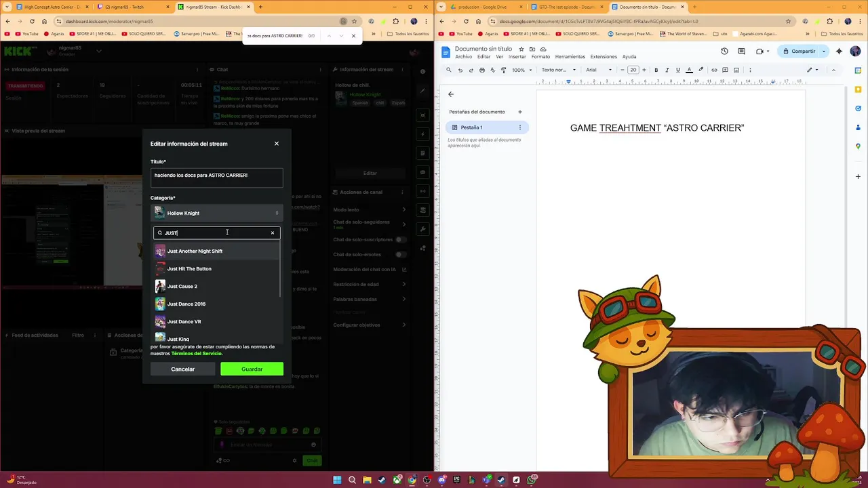
Task: Show all comments icon in Docs header
Action: (x=742, y=51)
